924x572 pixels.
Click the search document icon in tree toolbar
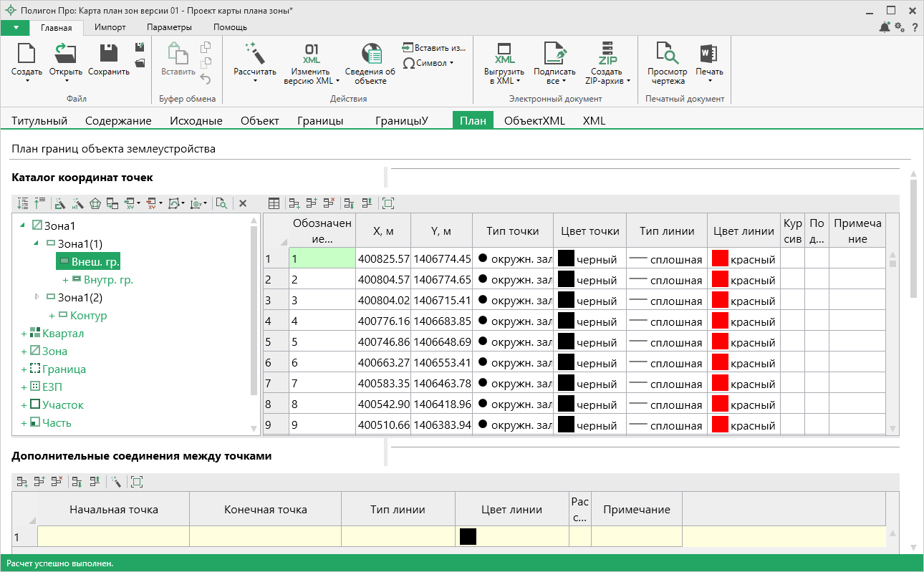222,203
